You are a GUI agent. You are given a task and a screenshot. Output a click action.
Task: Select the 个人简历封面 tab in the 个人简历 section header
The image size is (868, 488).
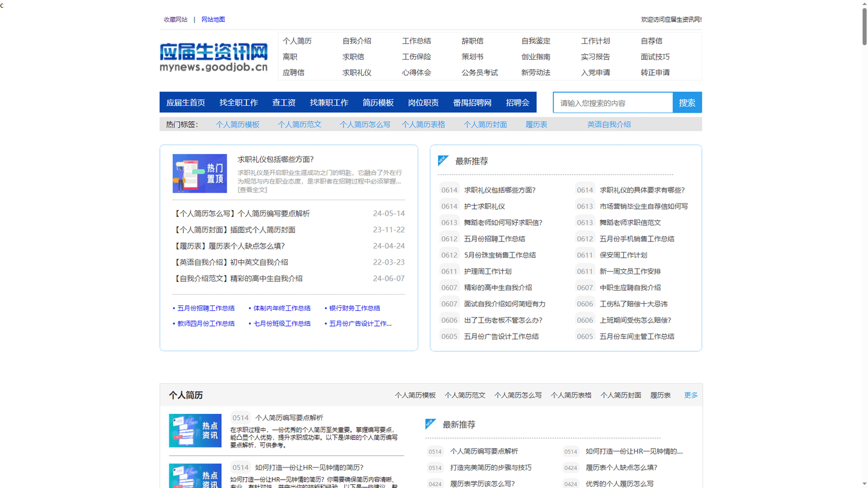[621, 395]
